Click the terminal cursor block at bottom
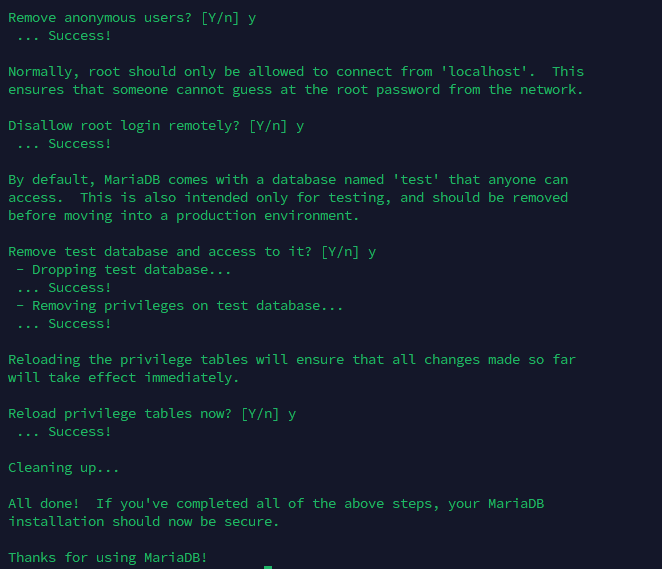Viewport: 662px width, 569px height. pyautogui.click(x=268, y=567)
